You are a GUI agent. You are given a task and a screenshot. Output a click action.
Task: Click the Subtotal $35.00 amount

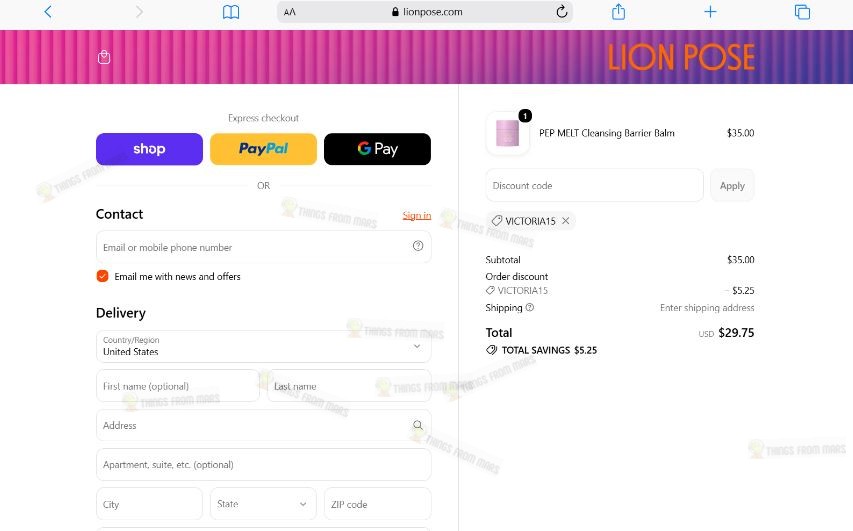741,260
